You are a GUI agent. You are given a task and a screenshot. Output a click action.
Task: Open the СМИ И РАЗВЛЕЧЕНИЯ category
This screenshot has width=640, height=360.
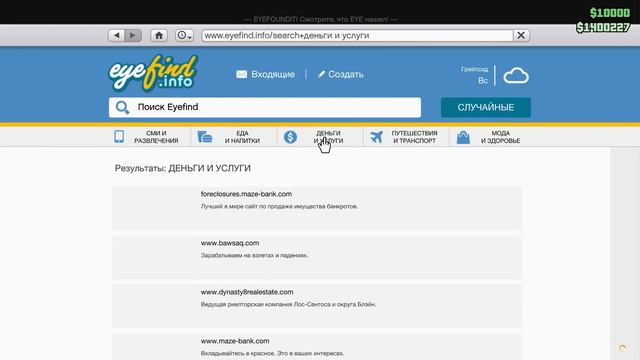coord(156,137)
